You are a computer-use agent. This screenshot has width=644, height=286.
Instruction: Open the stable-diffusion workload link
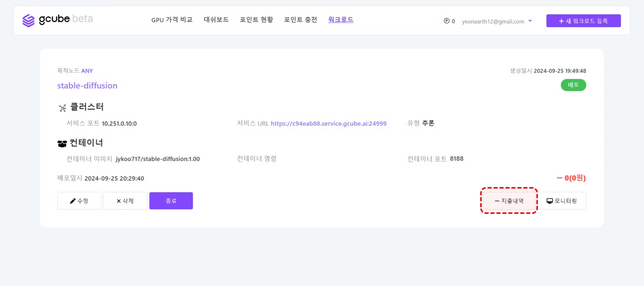[87, 86]
